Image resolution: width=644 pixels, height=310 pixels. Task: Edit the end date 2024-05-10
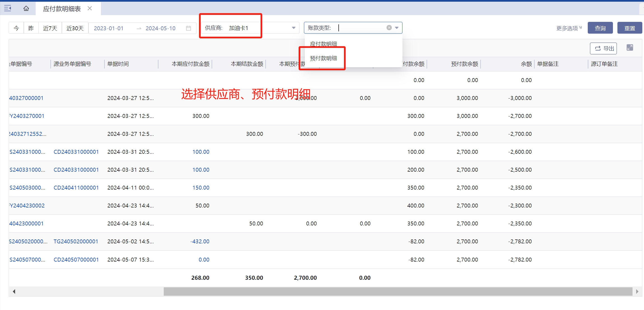160,28
